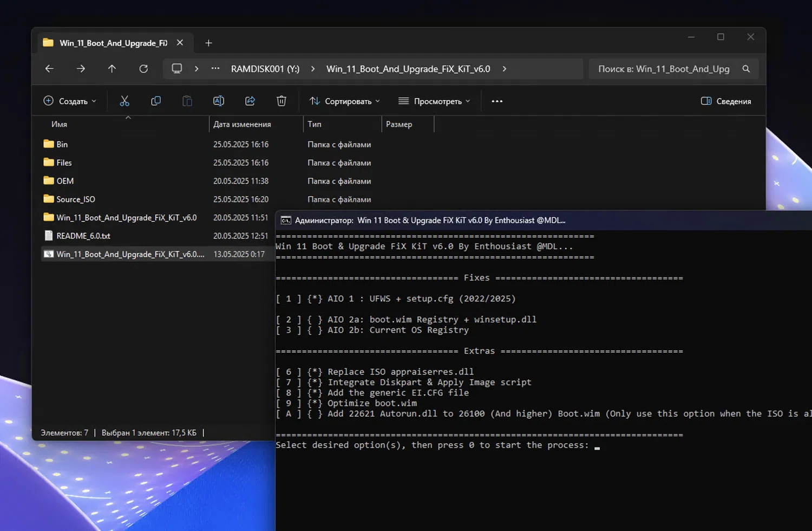The height and width of the screenshot is (531, 812).
Task: Click the Copy icon in toolbar
Action: pyautogui.click(x=156, y=101)
